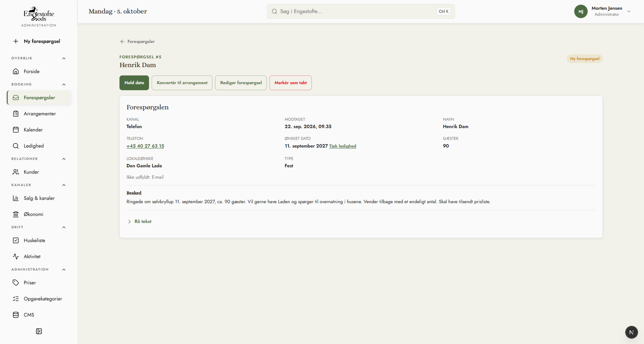Click the Priser tag icon
The width and height of the screenshot is (644, 344).
16,282
